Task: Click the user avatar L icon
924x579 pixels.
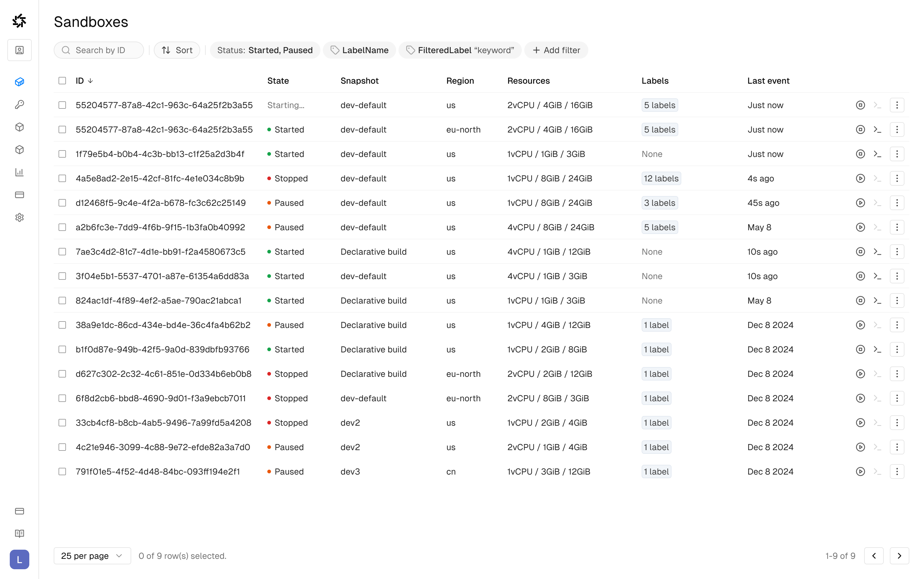Action: (20, 559)
